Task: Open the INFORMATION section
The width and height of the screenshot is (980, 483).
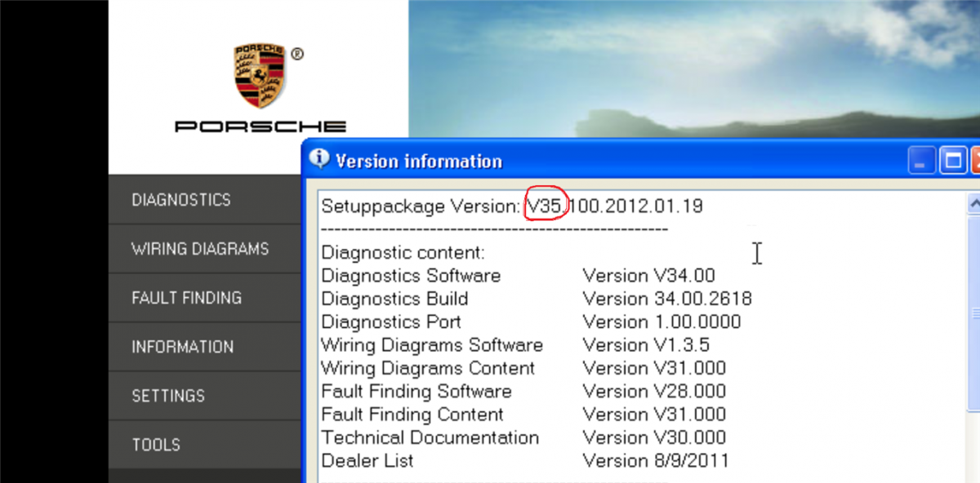Action: [x=205, y=347]
